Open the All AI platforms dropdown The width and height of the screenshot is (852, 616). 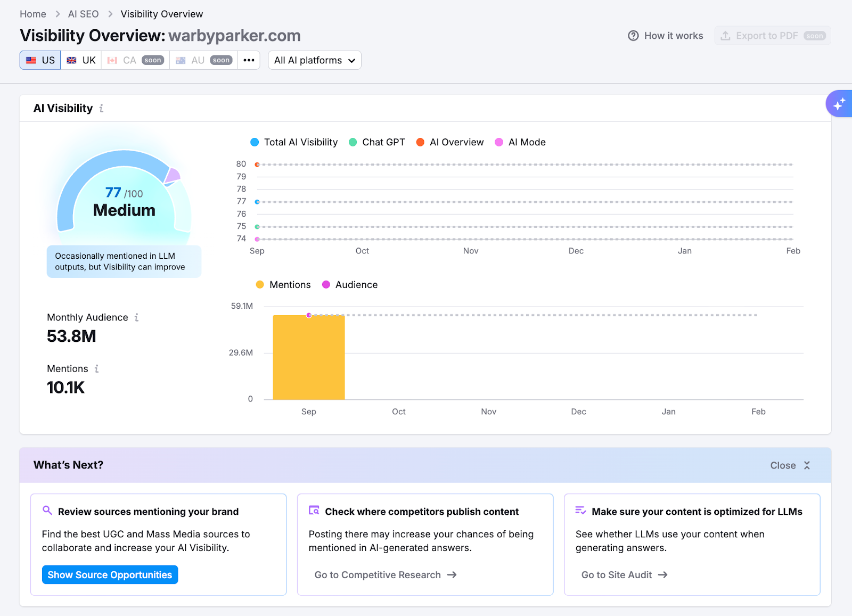click(314, 60)
